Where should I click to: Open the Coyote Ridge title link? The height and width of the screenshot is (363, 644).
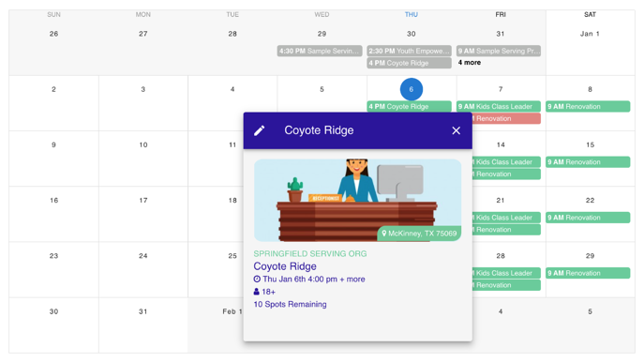[x=285, y=266]
